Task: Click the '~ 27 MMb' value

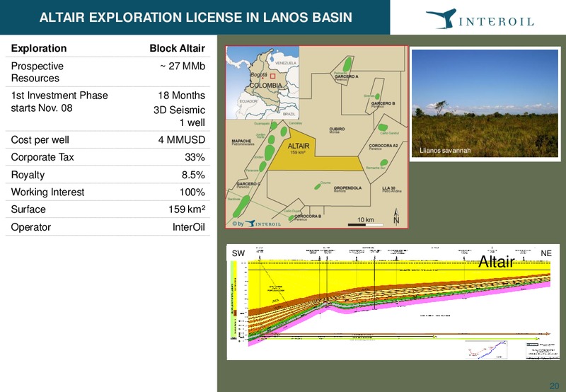Action: click(x=183, y=67)
